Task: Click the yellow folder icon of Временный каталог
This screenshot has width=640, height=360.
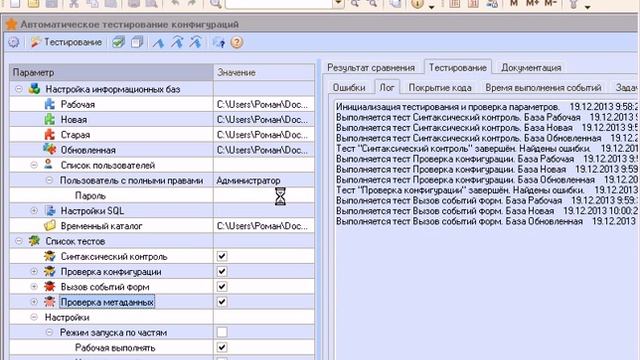Action: pyautogui.click(x=50, y=225)
